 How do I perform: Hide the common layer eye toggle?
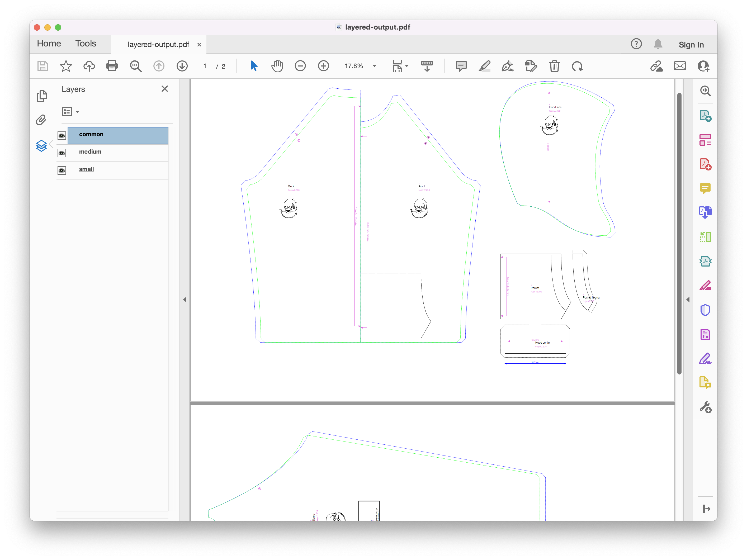62,136
